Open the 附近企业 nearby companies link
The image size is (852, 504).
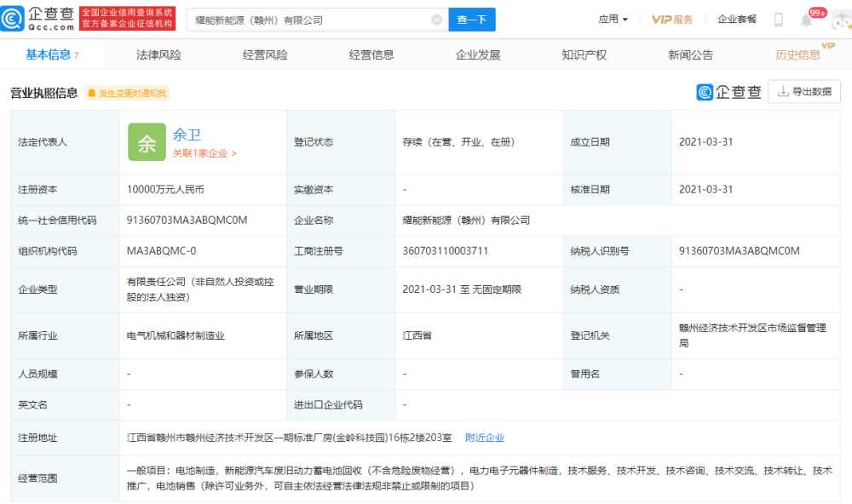[x=485, y=438]
